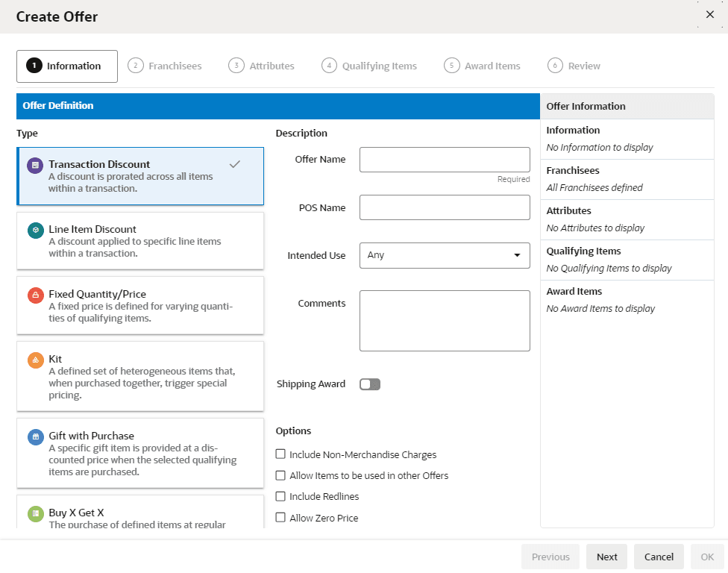Toggle the Shipping Award switch
The height and width of the screenshot is (573, 728).
click(370, 384)
